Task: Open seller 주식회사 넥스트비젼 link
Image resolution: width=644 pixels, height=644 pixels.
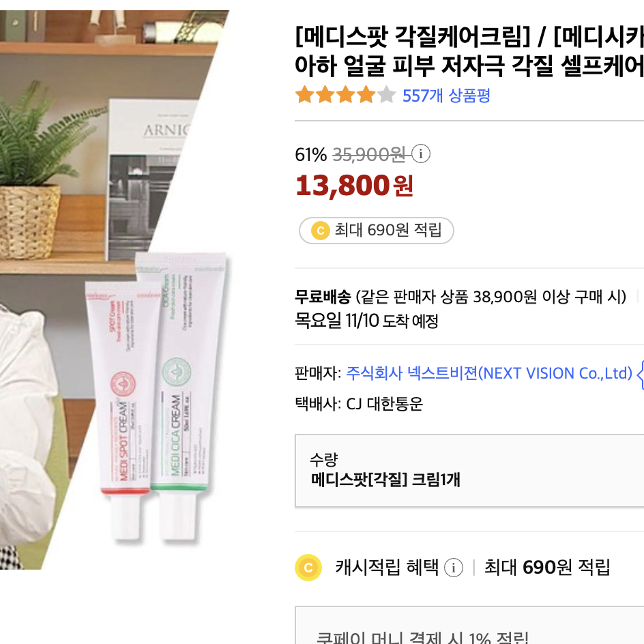Action: coord(488,373)
